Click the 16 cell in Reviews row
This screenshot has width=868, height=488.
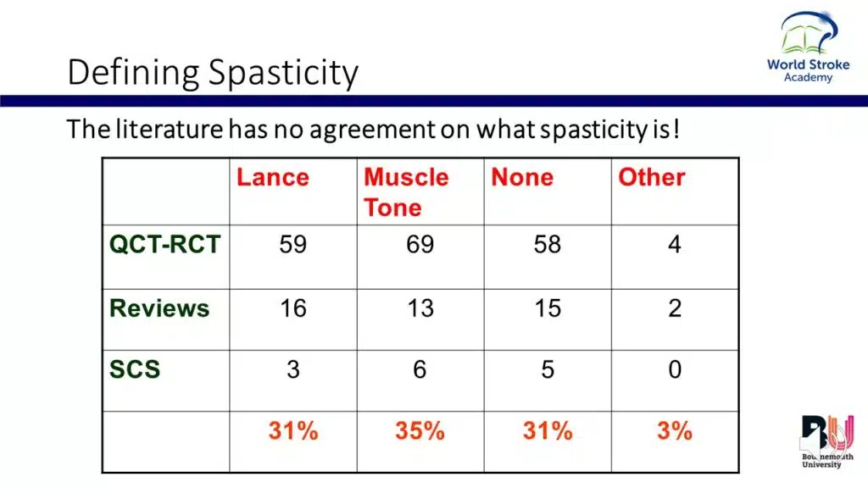[293, 308]
